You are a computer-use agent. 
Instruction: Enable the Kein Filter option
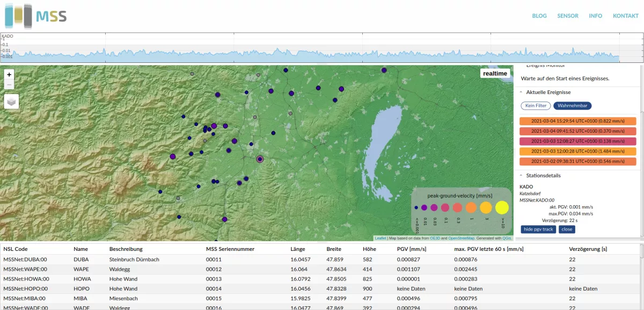click(x=536, y=105)
